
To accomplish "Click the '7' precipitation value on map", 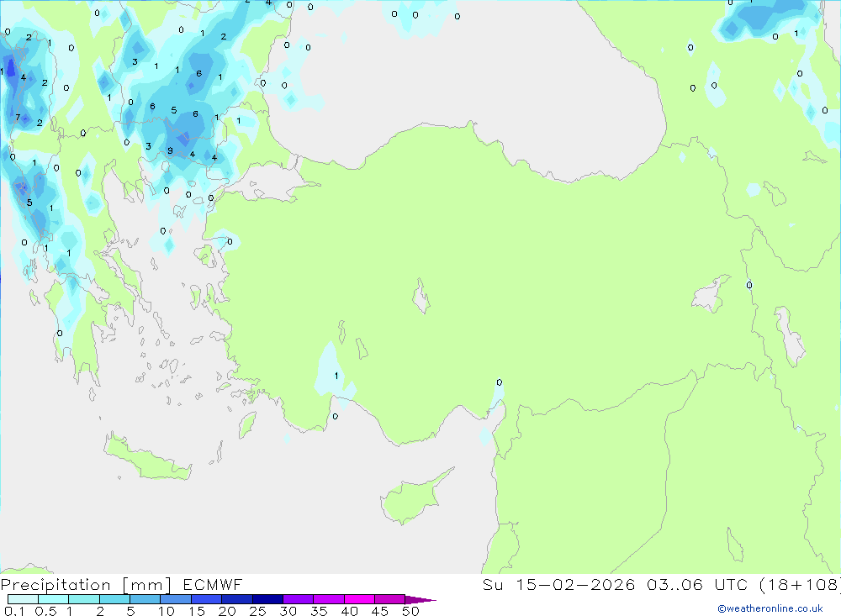I will [x=18, y=118].
